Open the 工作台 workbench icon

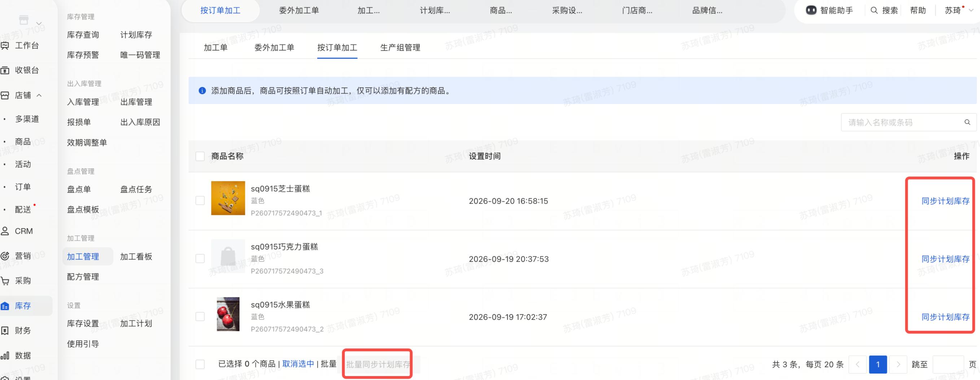[5, 46]
